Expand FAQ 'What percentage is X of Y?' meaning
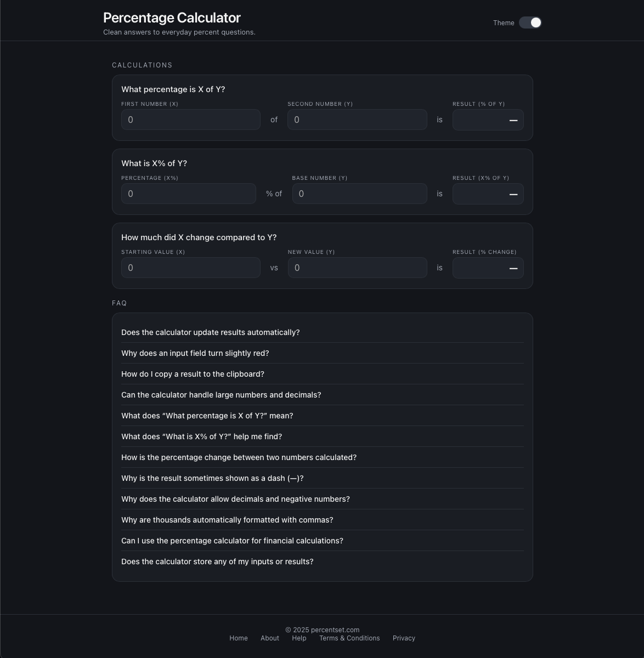644x658 pixels. (x=323, y=416)
